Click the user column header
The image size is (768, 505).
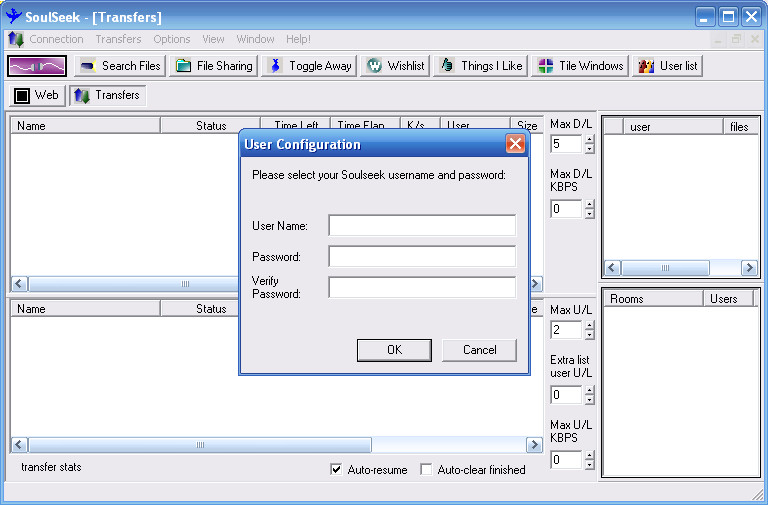click(x=672, y=126)
